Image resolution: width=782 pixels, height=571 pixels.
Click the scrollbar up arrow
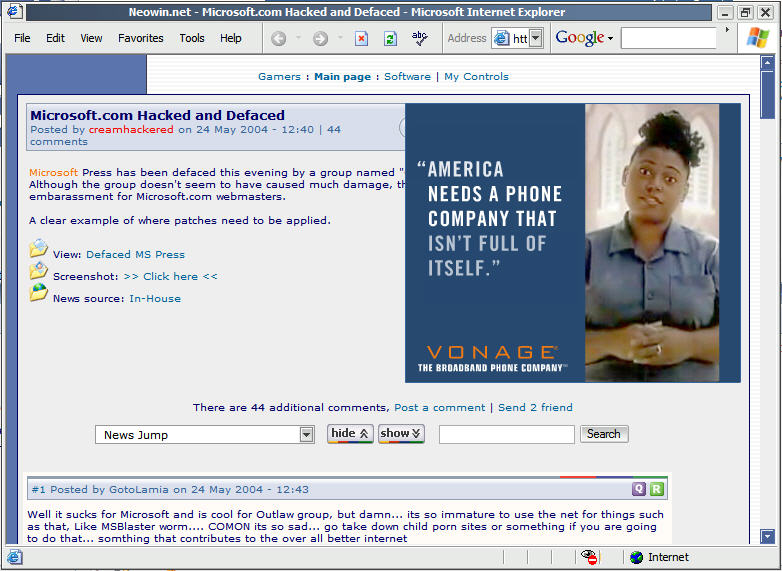click(x=767, y=63)
